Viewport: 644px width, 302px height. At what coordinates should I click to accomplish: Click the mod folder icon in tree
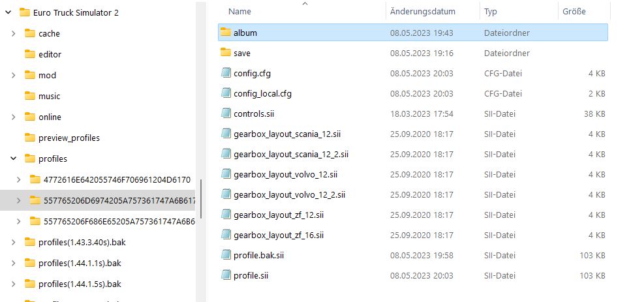[30, 75]
